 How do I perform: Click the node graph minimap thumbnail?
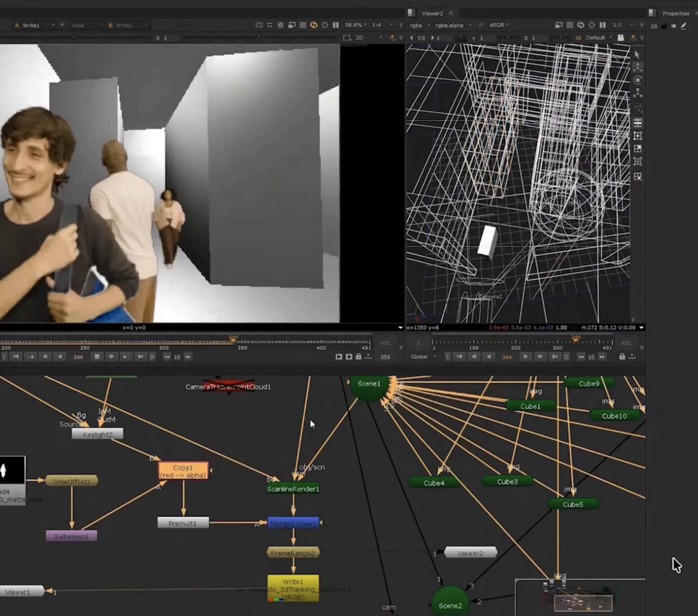(x=580, y=598)
